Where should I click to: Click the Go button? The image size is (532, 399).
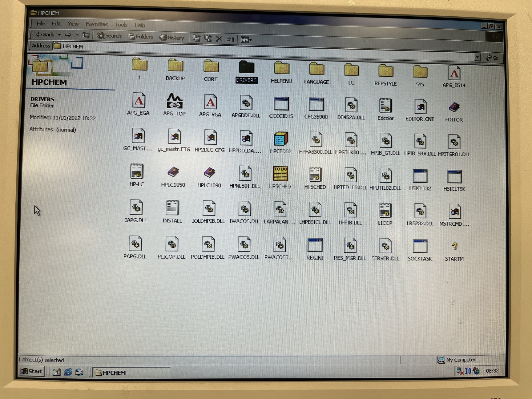(x=492, y=58)
